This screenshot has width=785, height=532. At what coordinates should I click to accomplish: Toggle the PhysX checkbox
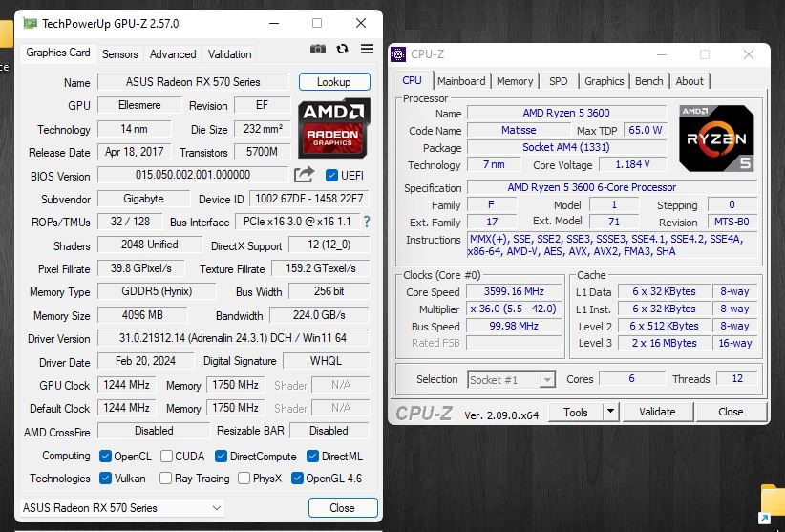click(244, 478)
